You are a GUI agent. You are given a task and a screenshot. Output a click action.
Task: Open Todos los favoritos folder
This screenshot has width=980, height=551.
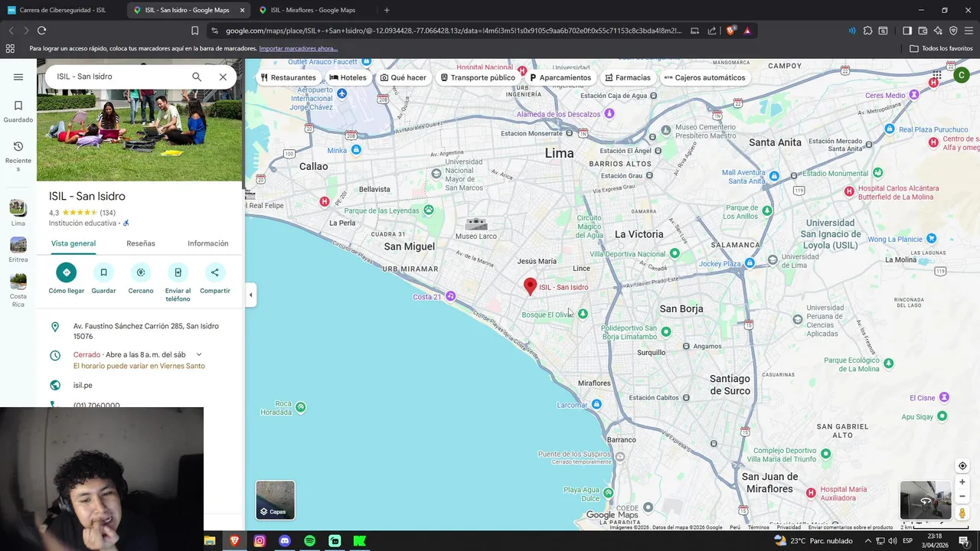pyautogui.click(x=941, y=48)
